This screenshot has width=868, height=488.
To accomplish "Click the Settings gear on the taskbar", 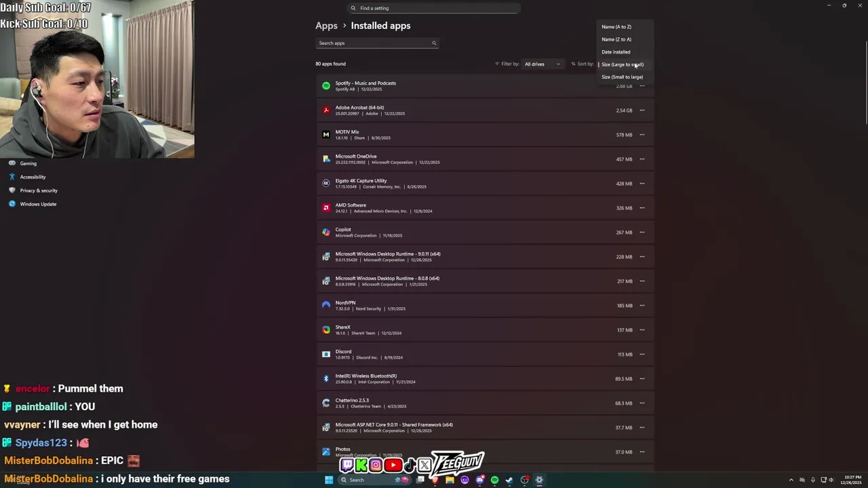I will click(539, 480).
